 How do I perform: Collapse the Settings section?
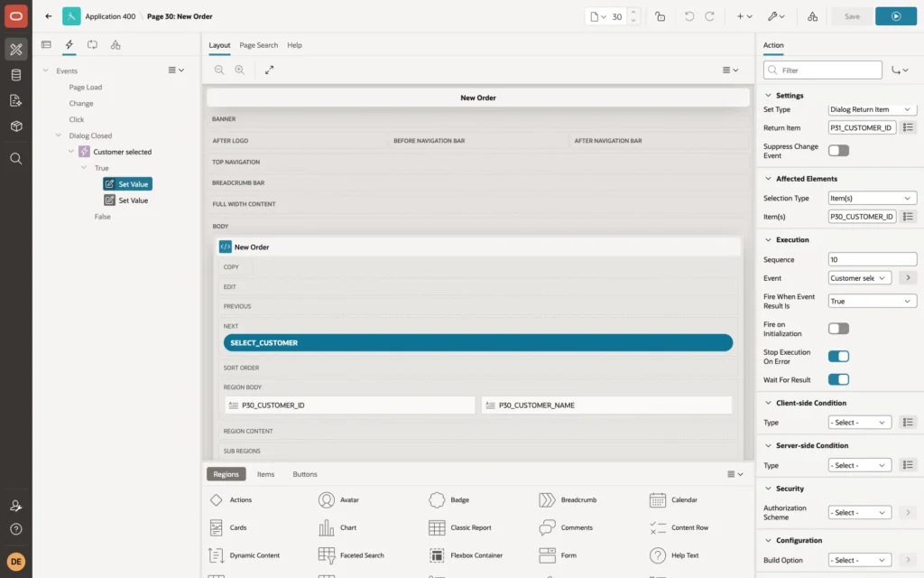click(768, 96)
